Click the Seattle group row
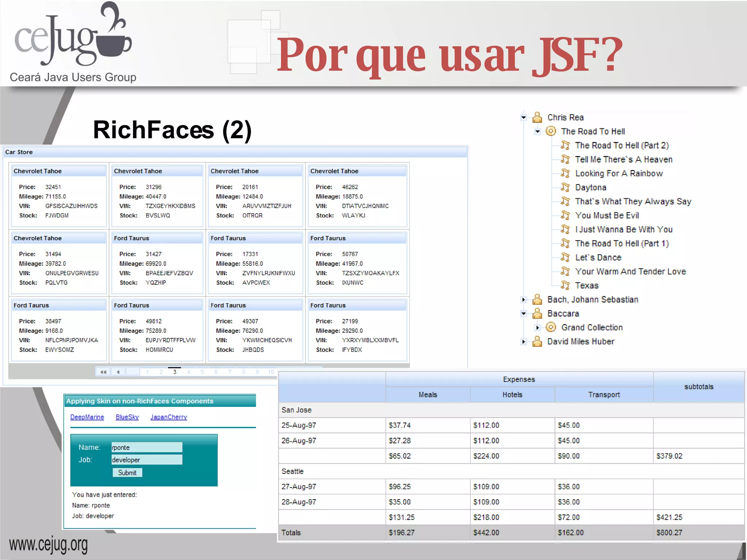 coord(511,471)
